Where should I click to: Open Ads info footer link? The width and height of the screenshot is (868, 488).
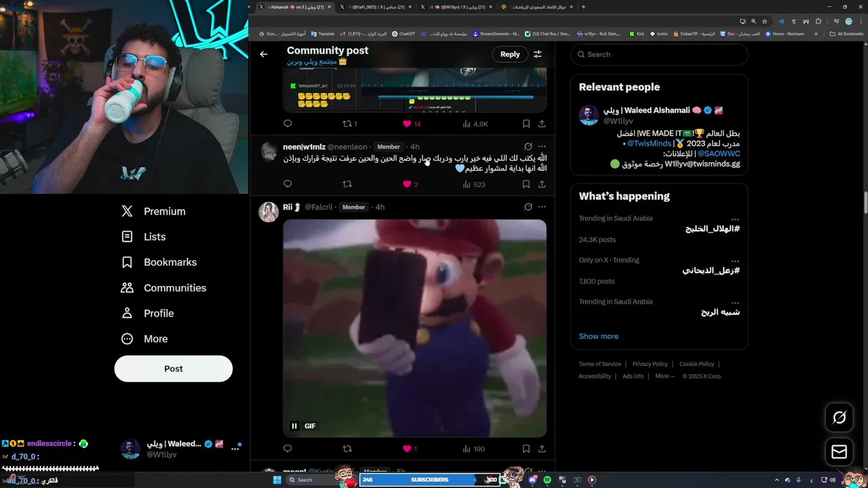coord(633,376)
